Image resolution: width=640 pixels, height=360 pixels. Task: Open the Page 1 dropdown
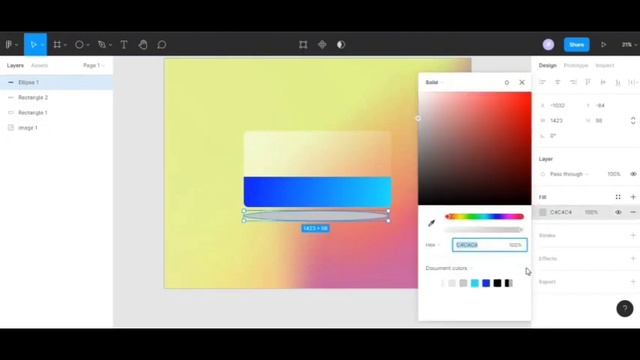coord(94,66)
